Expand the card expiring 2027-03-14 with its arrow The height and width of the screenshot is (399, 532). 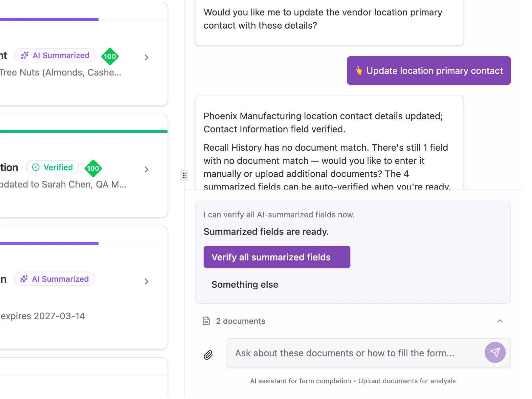[x=146, y=281]
